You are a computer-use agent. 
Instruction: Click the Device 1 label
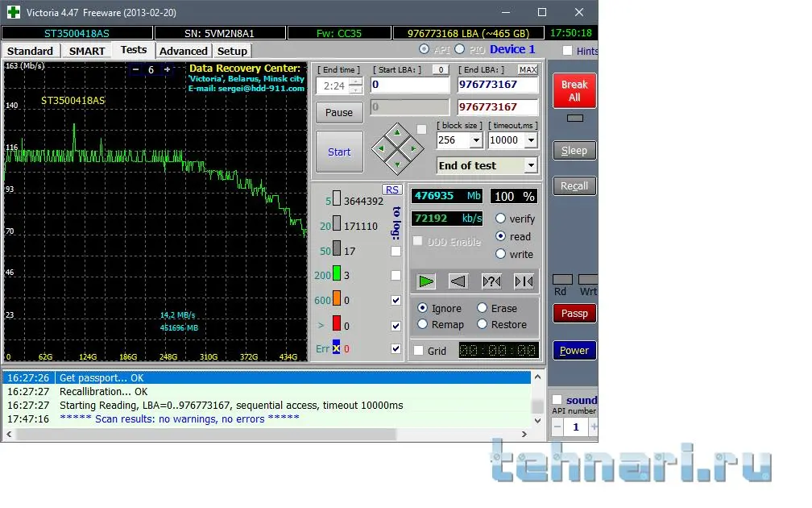coord(512,49)
